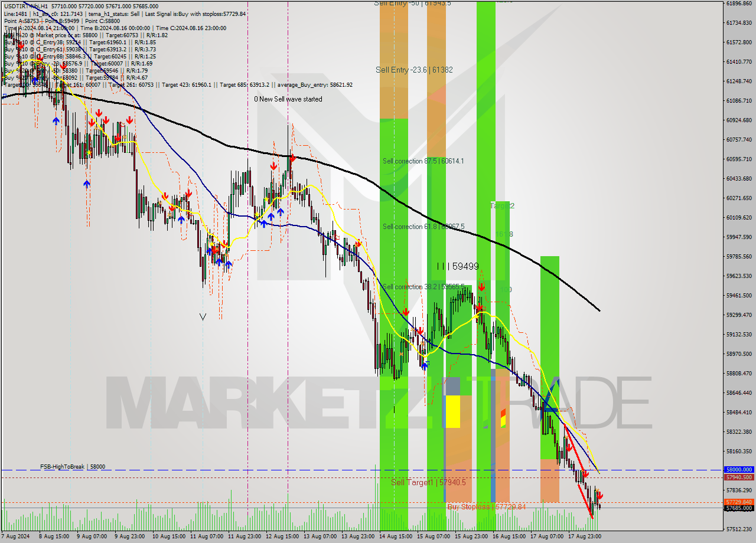Select the 'Sell Target1 | 57940.5' label

[x=428, y=482]
